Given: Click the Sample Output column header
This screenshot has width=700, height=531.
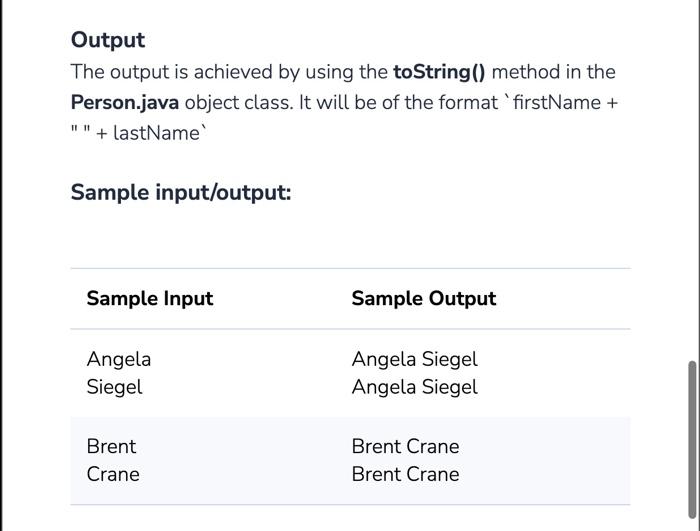Looking at the screenshot, I should [x=424, y=298].
